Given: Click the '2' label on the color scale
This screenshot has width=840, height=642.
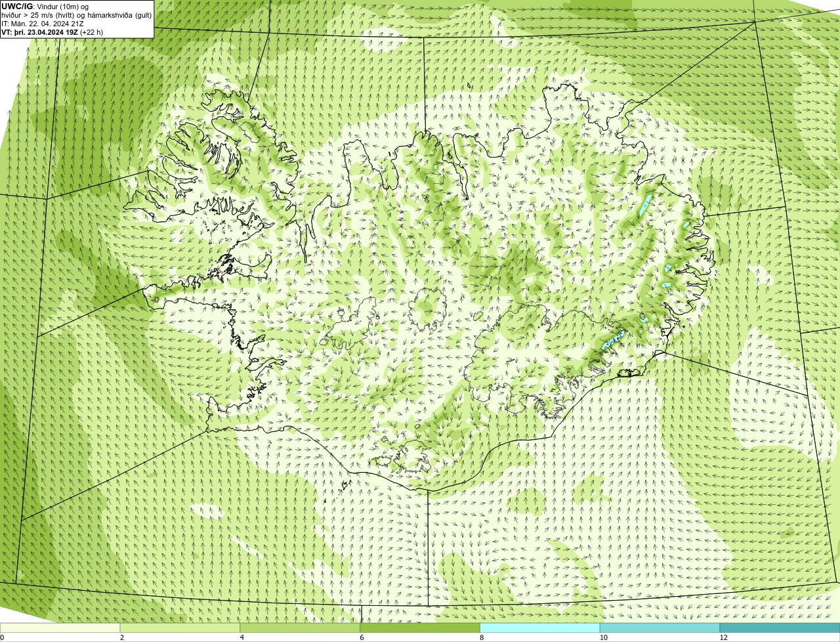Looking at the screenshot, I should click(x=122, y=637).
